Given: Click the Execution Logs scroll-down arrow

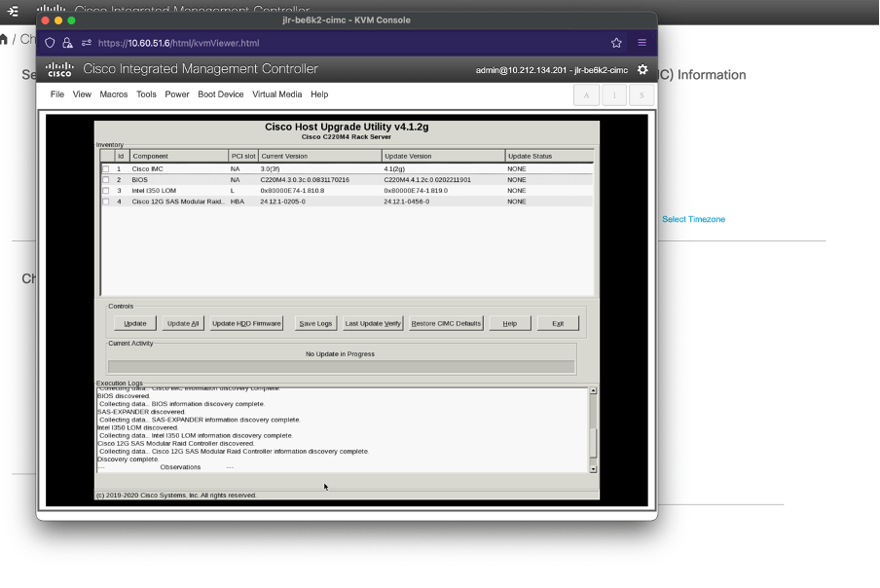Looking at the screenshot, I should pos(593,468).
